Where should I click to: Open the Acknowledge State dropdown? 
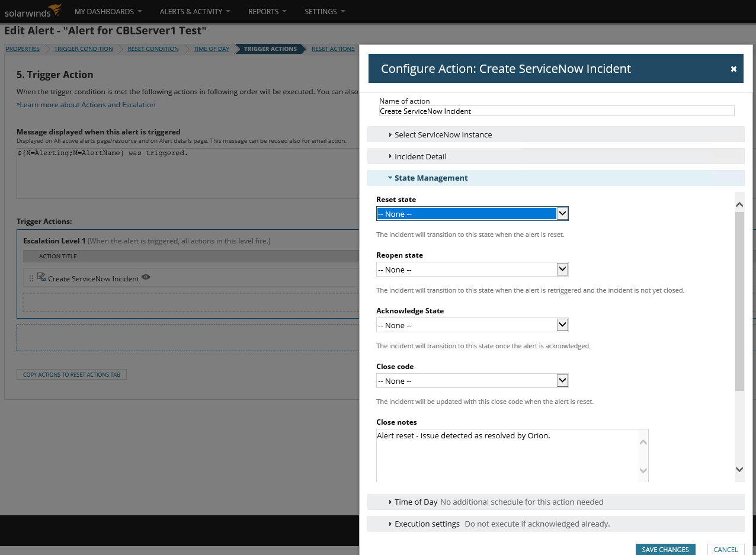point(473,325)
